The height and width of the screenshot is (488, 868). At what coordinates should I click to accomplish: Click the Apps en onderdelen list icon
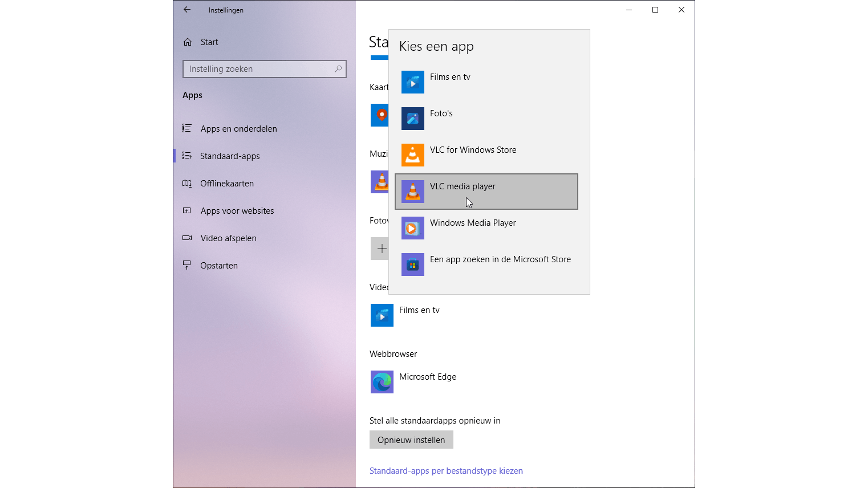(186, 128)
